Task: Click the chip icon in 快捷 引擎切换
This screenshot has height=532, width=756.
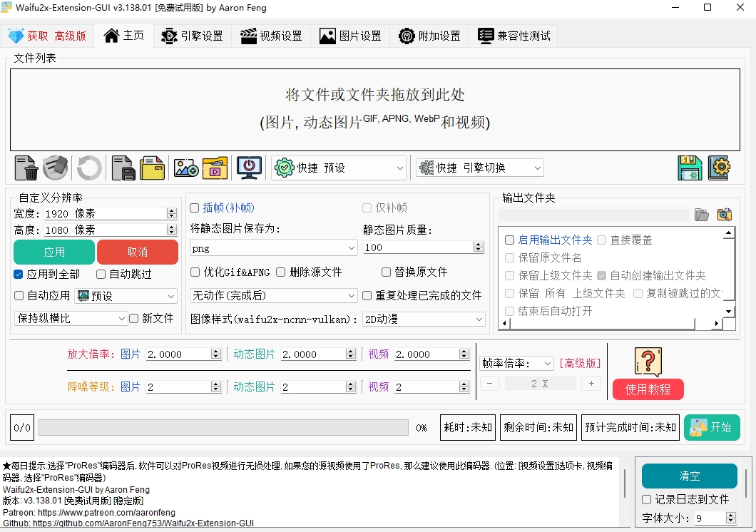Action: click(x=426, y=168)
